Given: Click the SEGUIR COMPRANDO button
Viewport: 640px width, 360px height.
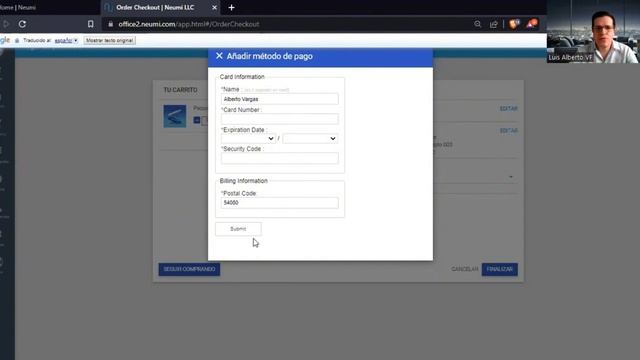Looking at the screenshot, I should pyautogui.click(x=189, y=269).
